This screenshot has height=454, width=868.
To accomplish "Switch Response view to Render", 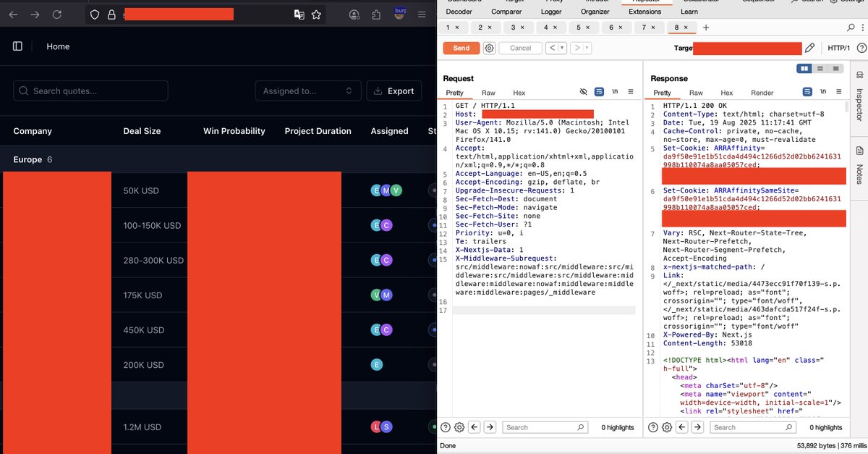I will 762,93.
